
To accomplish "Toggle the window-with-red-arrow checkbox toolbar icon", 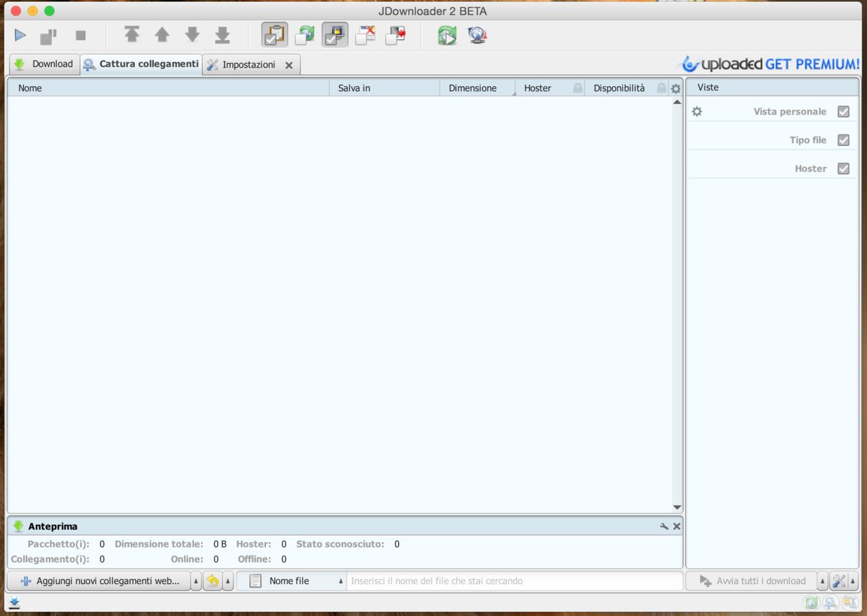I will point(396,35).
